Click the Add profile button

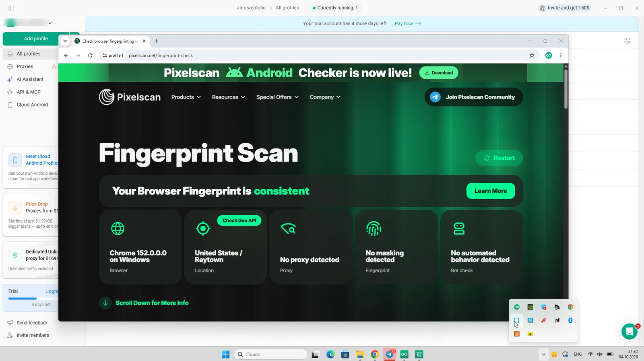[x=36, y=39]
